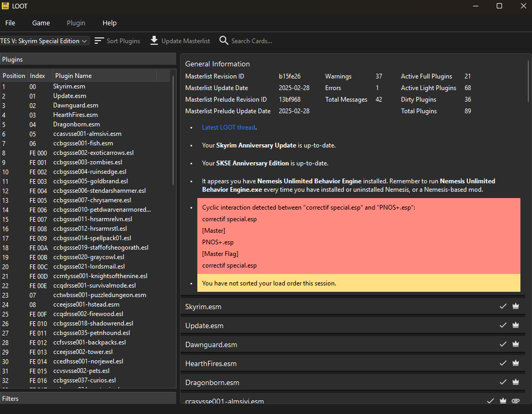The height and width of the screenshot is (414, 532).
Task: Click the paperclip icon on ccasvsse001-almsivi.esm card
Action: 516,401
